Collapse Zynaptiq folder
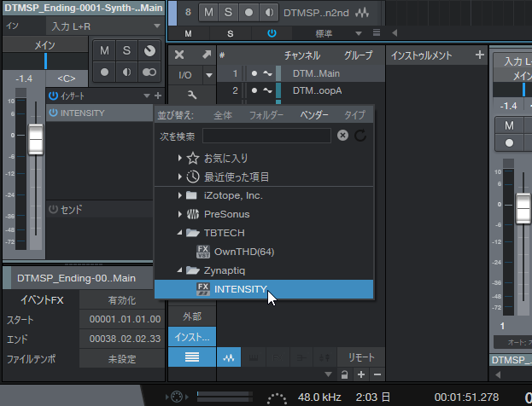 [x=179, y=270]
